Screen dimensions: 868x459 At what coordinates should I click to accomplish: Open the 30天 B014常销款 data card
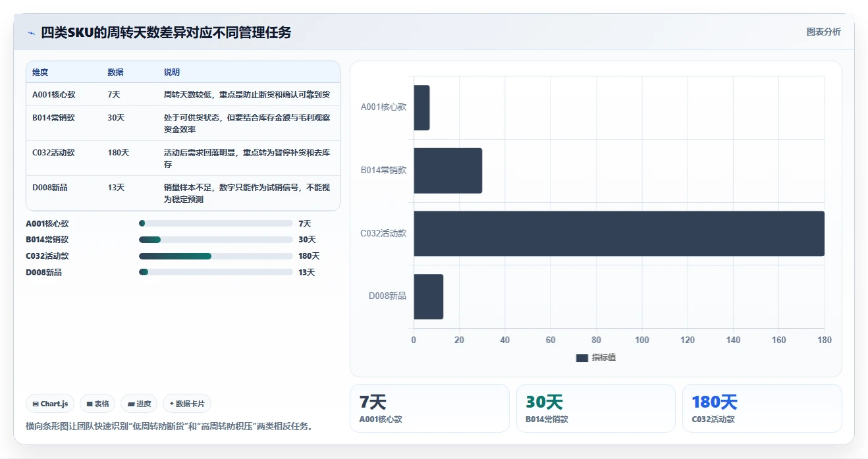coord(596,408)
